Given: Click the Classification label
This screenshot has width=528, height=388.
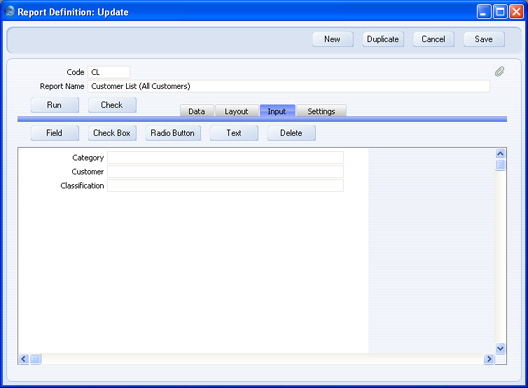Looking at the screenshot, I should pyautogui.click(x=82, y=186).
